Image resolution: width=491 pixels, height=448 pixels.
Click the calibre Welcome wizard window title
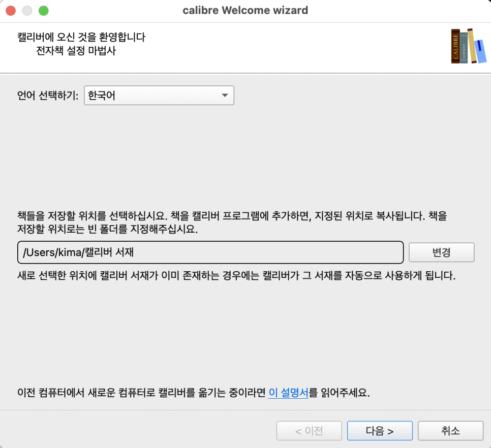coord(245,10)
